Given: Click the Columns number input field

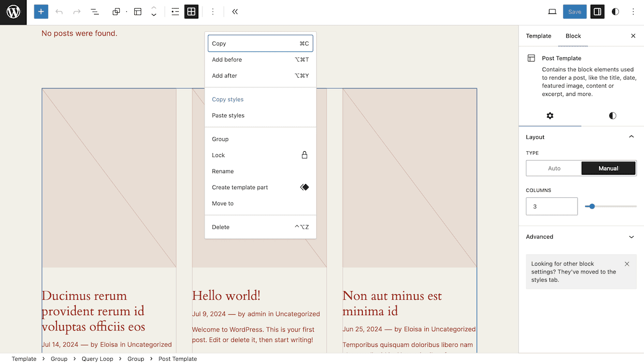Looking at the screenshot, I should pos(552,206).
